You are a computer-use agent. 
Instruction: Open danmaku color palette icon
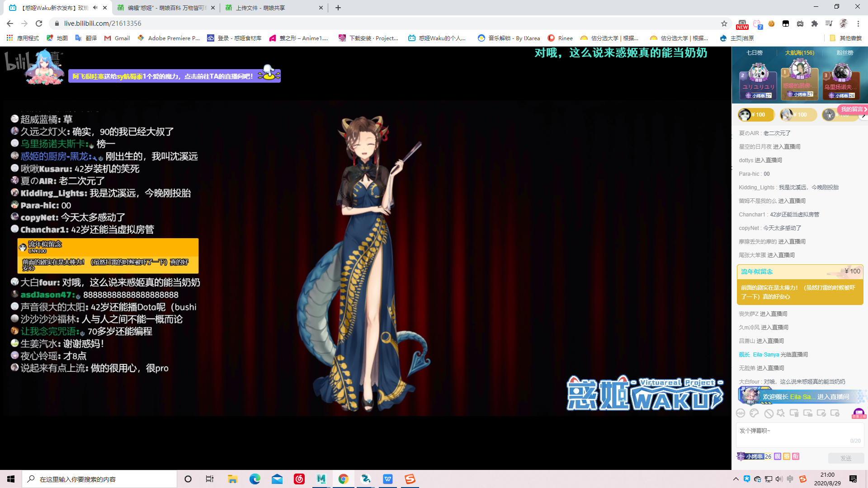pos(754,413)
